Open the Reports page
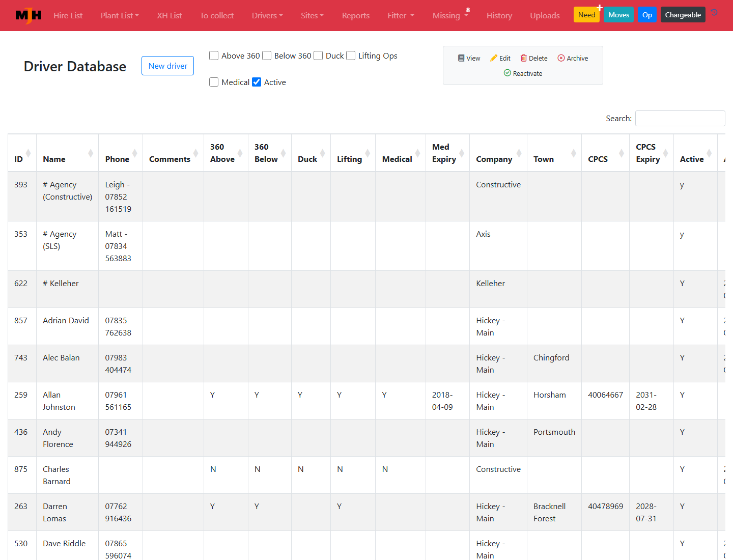Viewport: 733px width, 560px height. point(356,15)
